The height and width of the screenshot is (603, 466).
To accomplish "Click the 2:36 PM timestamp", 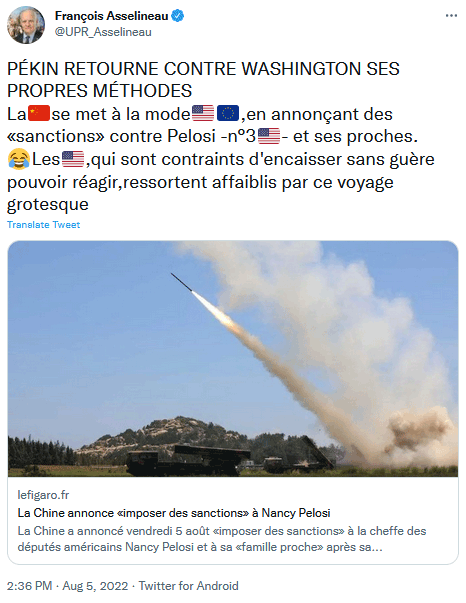I will coord(29,586).
